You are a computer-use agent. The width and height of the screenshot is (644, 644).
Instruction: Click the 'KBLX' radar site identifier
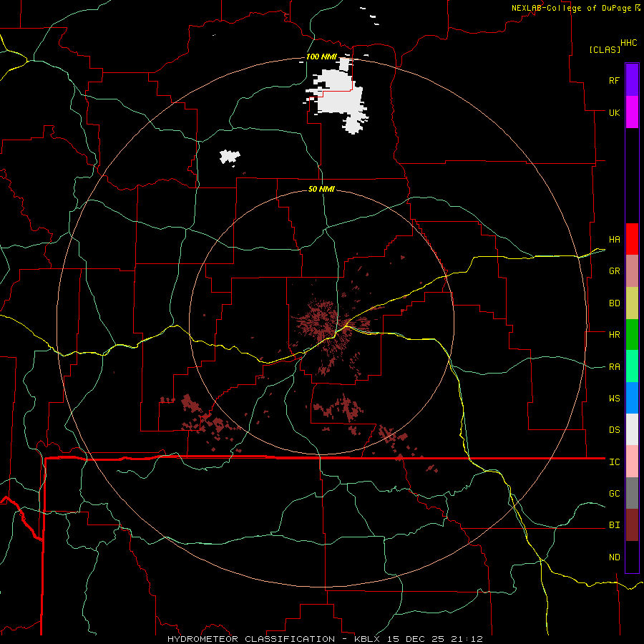coord(369,639)
